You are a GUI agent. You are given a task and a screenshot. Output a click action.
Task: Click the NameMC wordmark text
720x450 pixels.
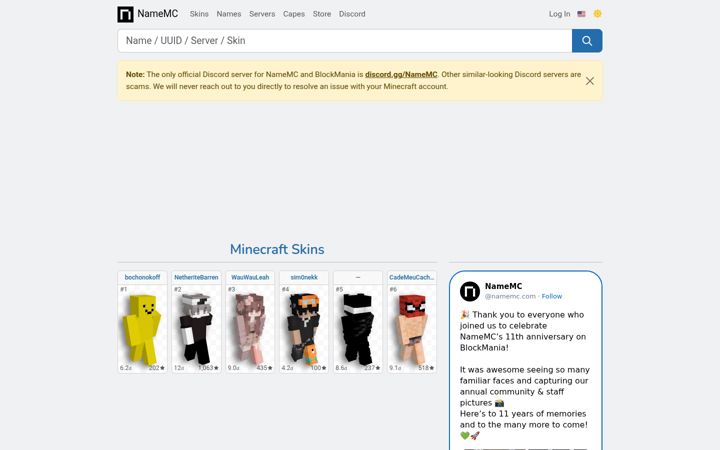158,14
